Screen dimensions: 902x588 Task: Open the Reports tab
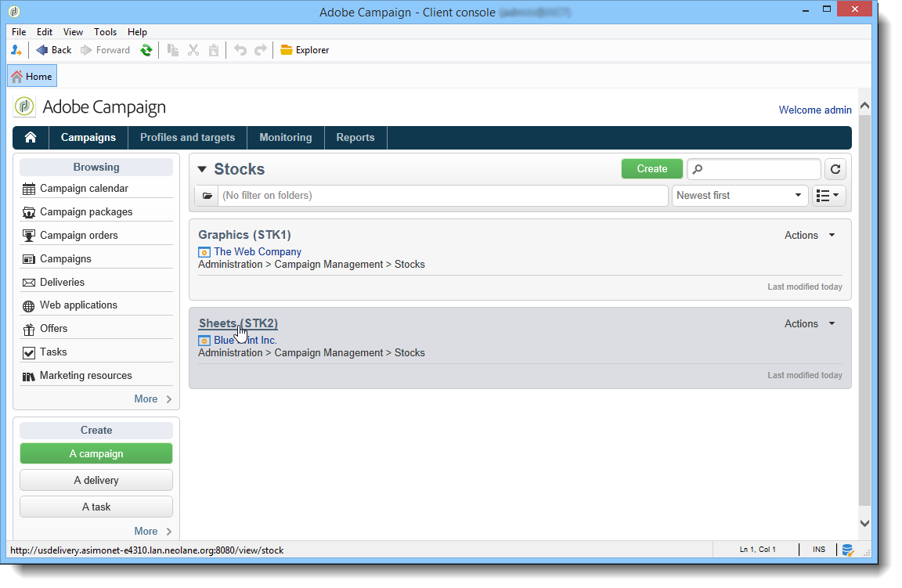(x=355, y=138)
